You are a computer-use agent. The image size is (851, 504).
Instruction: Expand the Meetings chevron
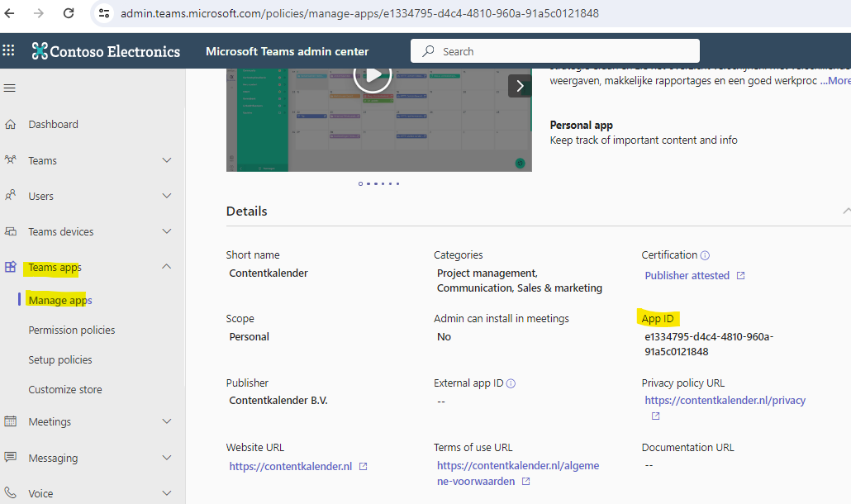pos(167,421)
